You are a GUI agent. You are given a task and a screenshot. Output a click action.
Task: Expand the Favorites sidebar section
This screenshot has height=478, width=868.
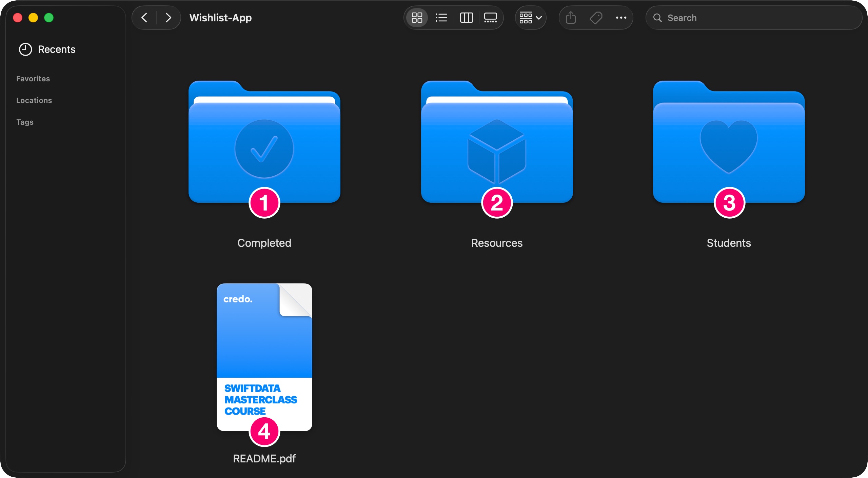33,79
